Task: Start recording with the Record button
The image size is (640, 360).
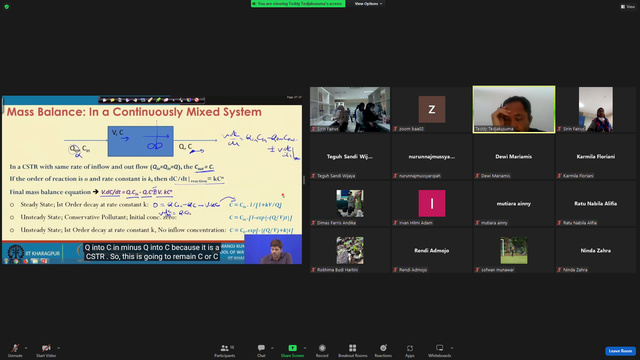Action: [x=322, y=350]
